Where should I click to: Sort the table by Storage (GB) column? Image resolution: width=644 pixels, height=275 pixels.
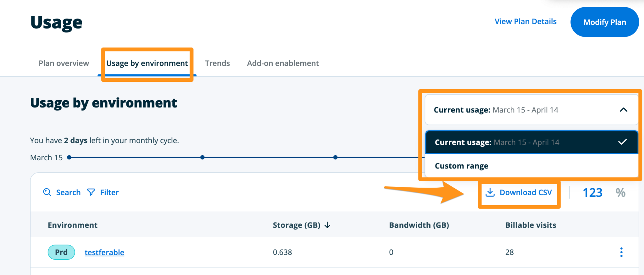point(296,225)
